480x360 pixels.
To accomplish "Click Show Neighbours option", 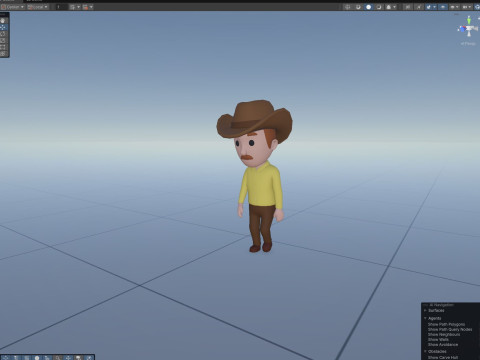I will tap(444, 334).
